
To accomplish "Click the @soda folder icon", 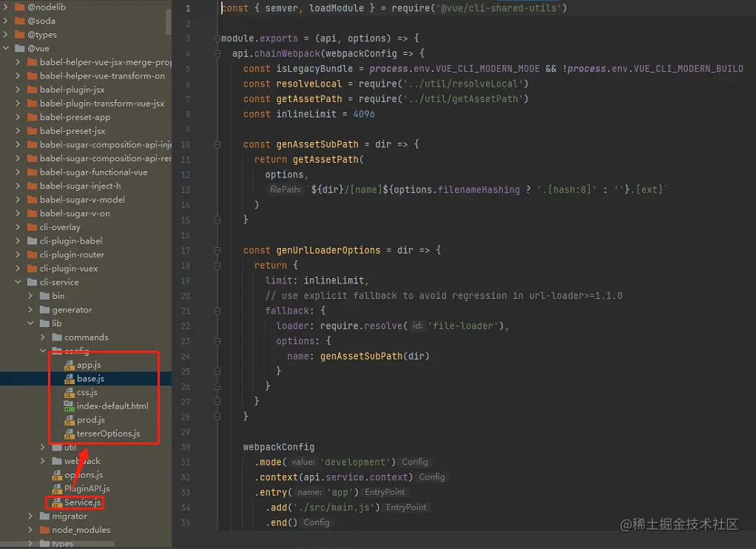I will (x=20, y=21).
